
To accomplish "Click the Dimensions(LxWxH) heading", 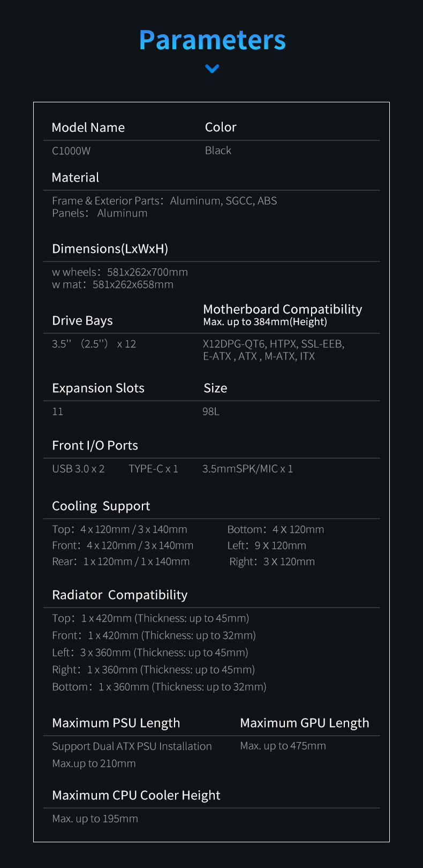I will (110, 249).
